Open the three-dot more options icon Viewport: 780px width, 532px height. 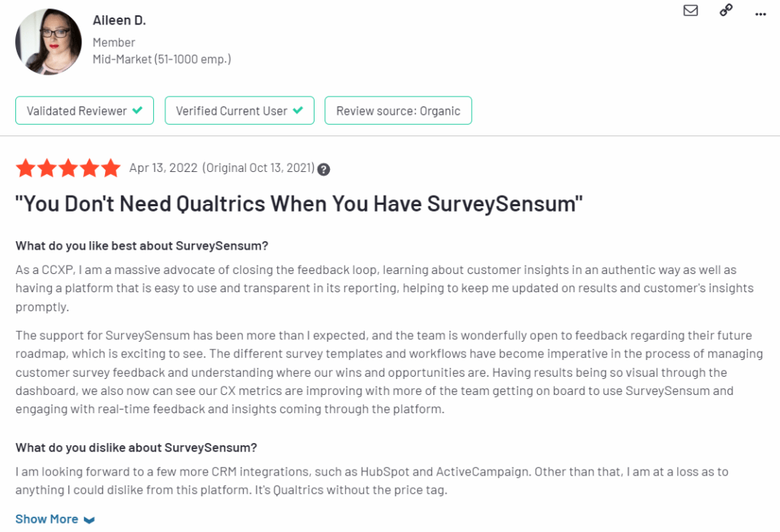[760, 13]
